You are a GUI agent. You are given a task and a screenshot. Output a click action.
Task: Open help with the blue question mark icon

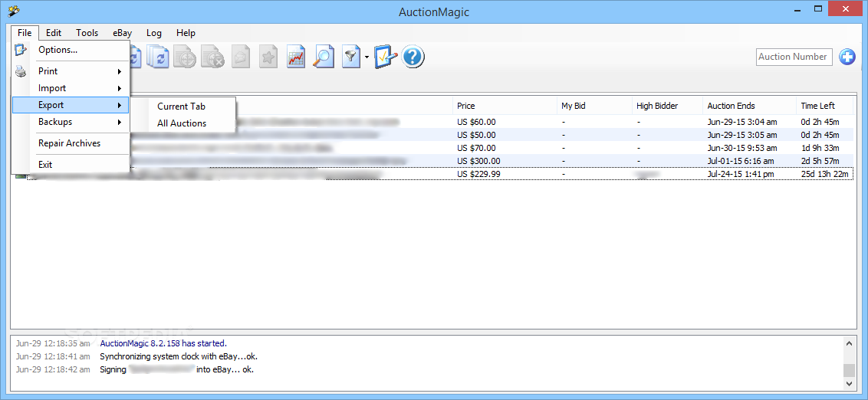413,57
